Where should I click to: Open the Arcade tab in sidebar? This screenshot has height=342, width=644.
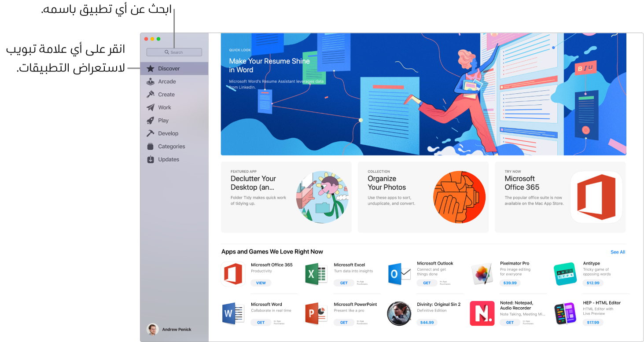click(x=167, y=81)
